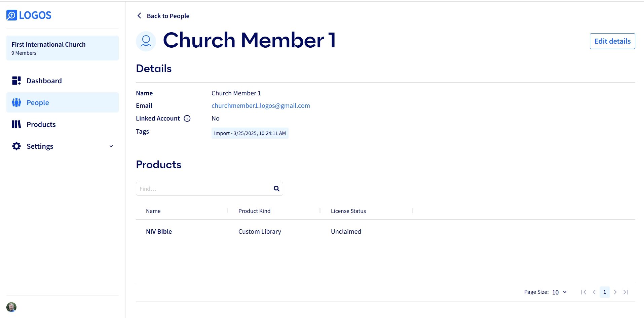Sort by Name column header
Viewport: 644px width, 318px height.
pos(153,211)
